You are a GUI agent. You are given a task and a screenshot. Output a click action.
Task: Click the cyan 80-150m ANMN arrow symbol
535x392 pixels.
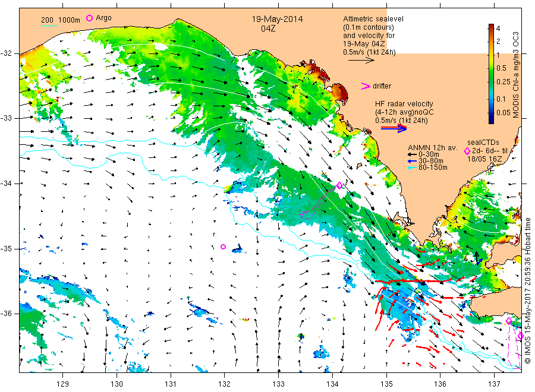[x=412, y=167]
